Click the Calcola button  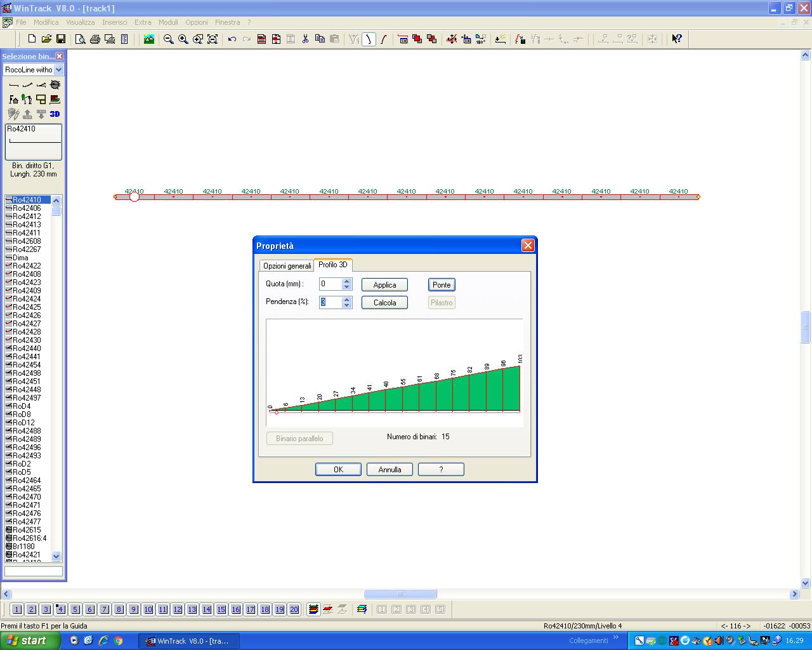point(384,303)
